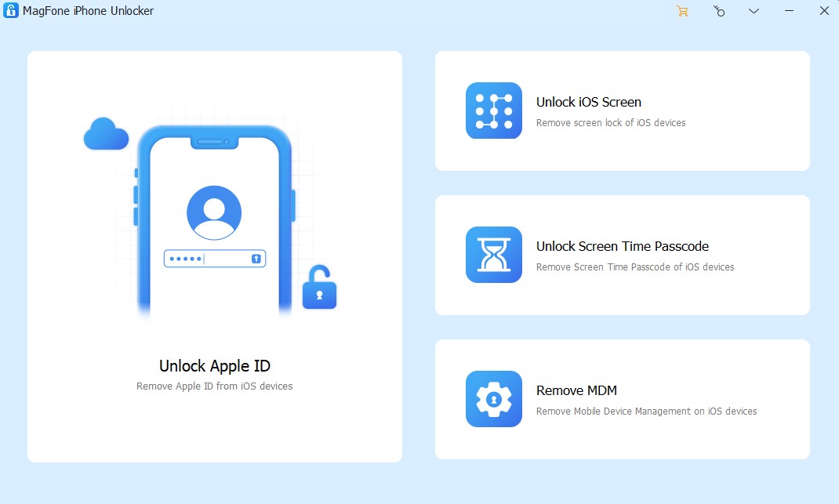The width and height of the screenshot is (839, 504).
Task: Select the Remove MDM heading
Action: pos(576,390)
